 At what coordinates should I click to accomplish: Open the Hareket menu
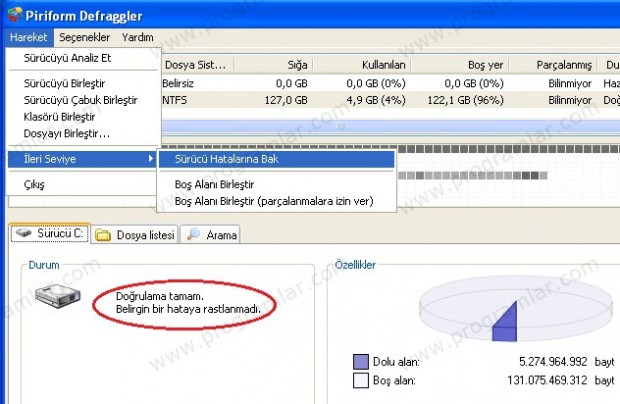(x=28, y=38)
